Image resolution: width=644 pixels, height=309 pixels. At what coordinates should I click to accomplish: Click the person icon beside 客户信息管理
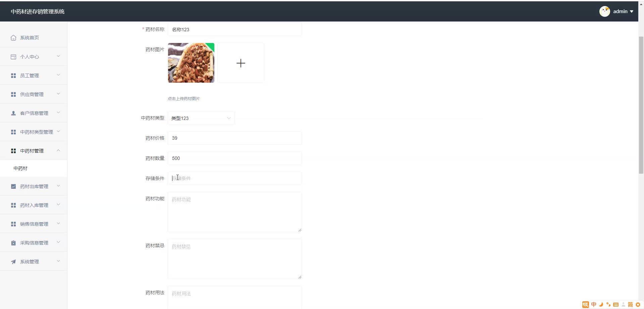pos(13,113)
